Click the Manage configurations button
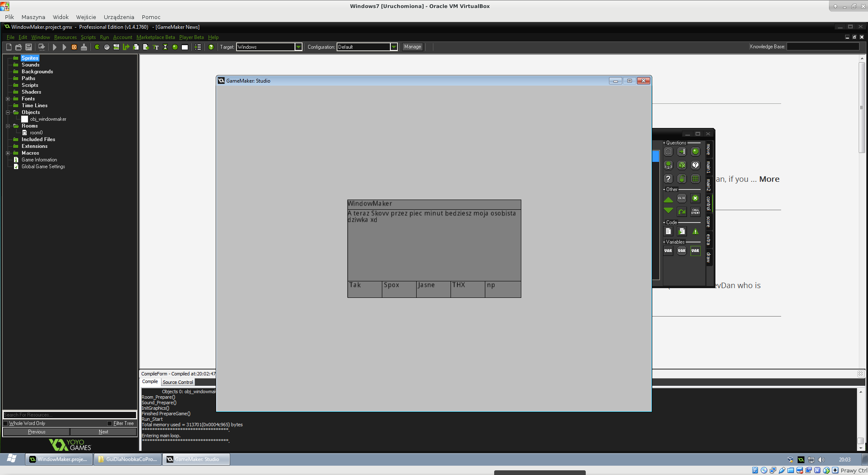This screenshot has width=868, height=475. pos(412,47)
